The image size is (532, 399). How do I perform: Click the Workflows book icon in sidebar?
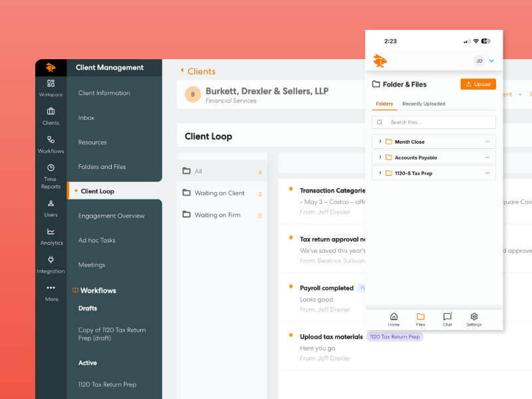click(x=75, y=291)
